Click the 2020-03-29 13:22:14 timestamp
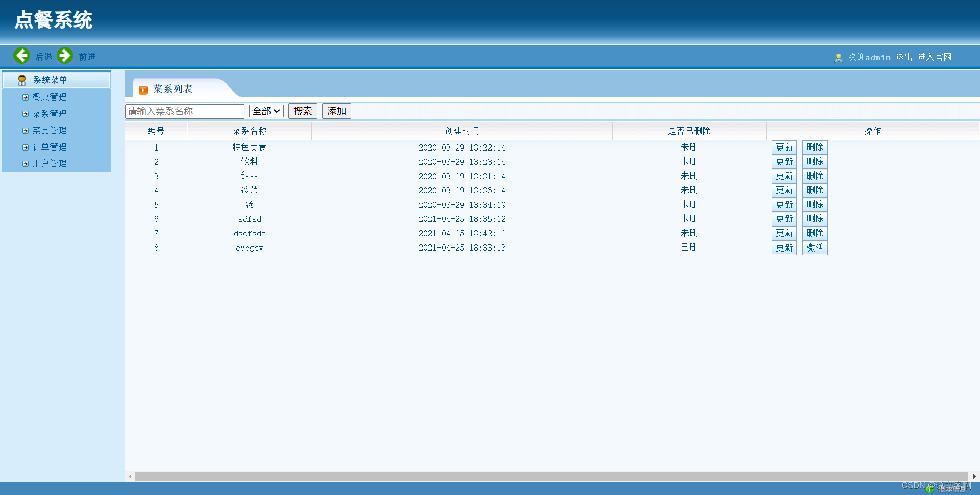 click(x=462, y=148)
